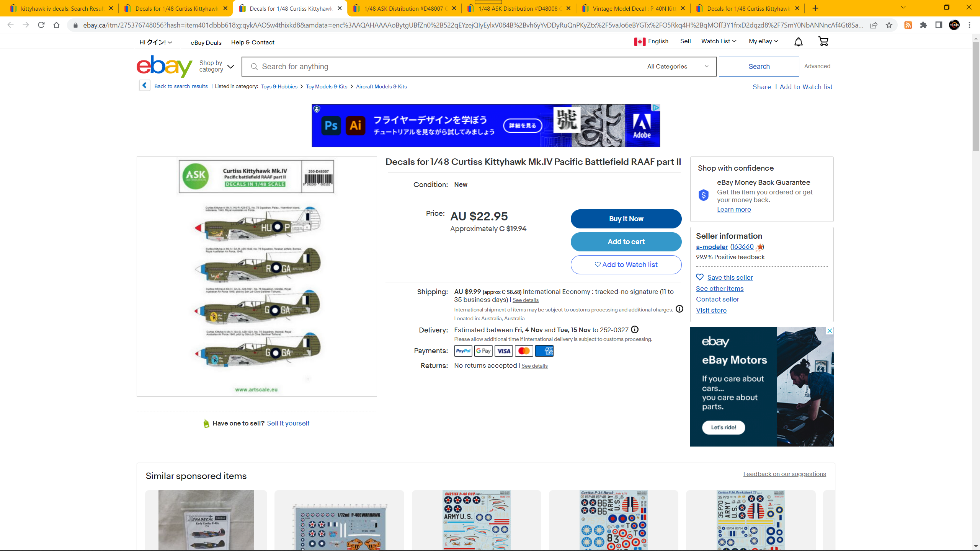Click Learn more about Money Back Guarantee
The width and height of the screenshot is (980, 551).
[x=734, y=209]
